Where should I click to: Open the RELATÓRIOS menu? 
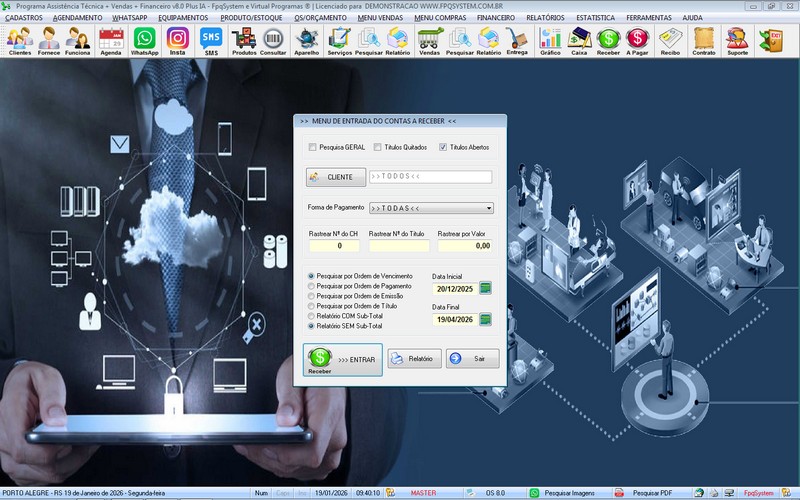click(x=545, y=17)
